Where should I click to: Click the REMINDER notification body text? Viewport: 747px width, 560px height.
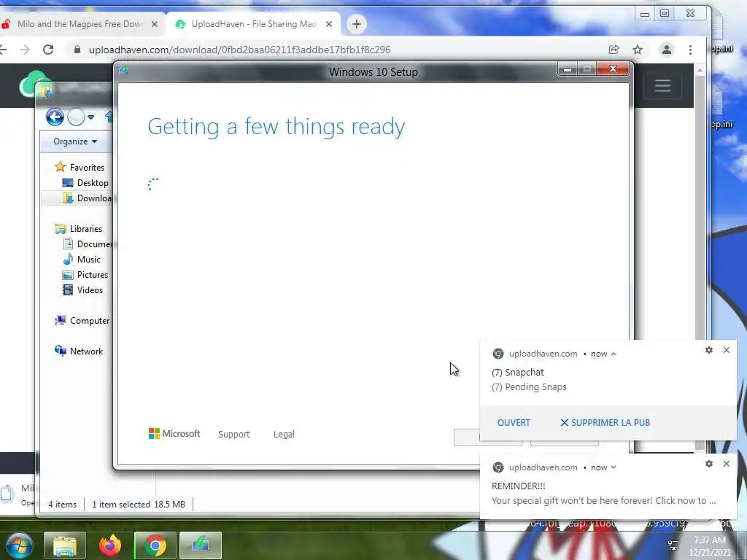603,500
